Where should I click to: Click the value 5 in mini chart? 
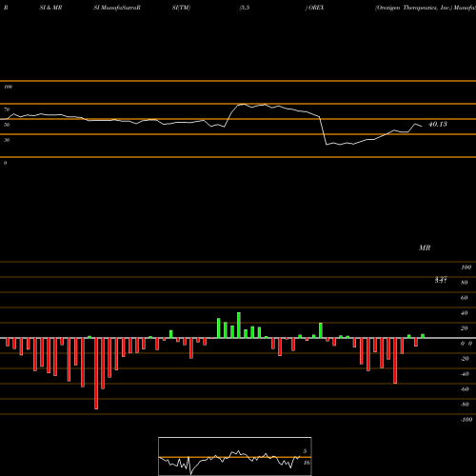305,451
